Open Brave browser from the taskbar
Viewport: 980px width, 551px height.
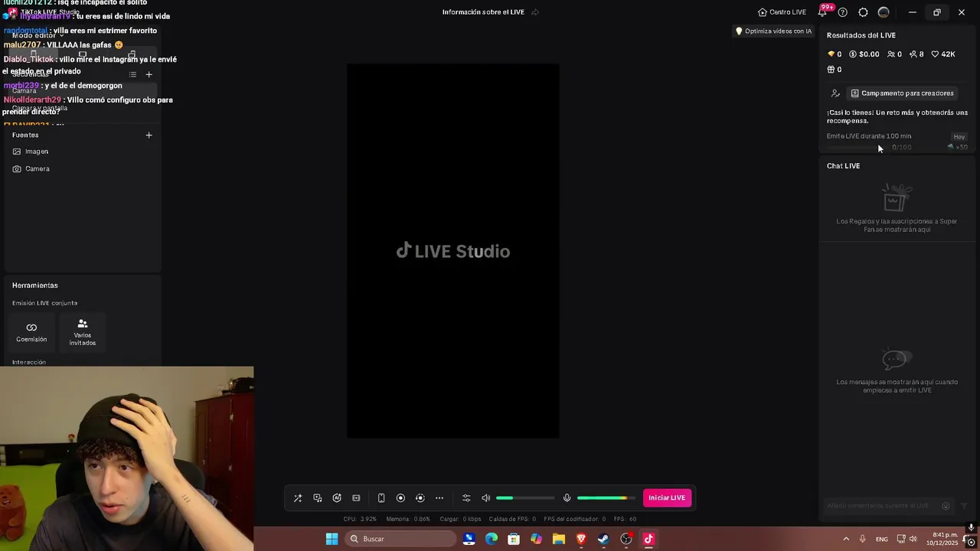point(581,539)
